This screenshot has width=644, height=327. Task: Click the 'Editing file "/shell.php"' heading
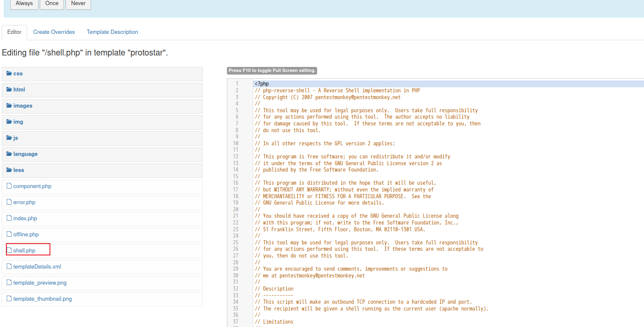coord(85,53)
